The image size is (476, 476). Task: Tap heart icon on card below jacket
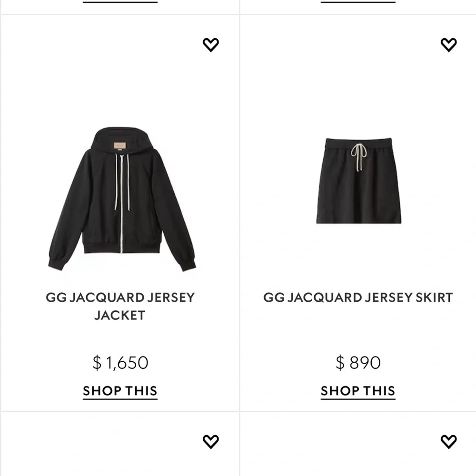coord(210,441)
